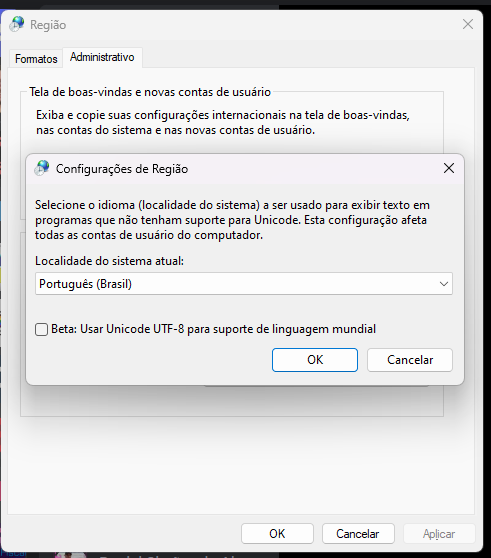Click the 'Região' window title text
The height and width of the screenshot is (558, 491).
(x=48, y=25)
